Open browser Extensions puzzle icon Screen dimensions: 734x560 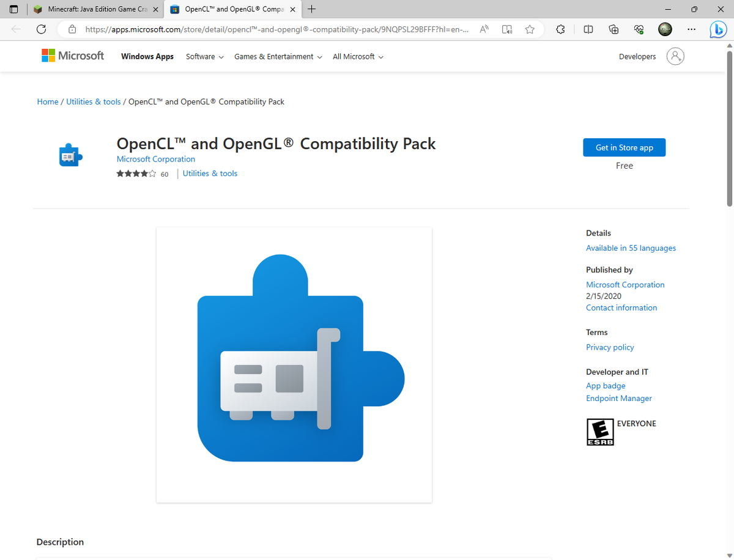pyautogui.click(x=560, y=29)
